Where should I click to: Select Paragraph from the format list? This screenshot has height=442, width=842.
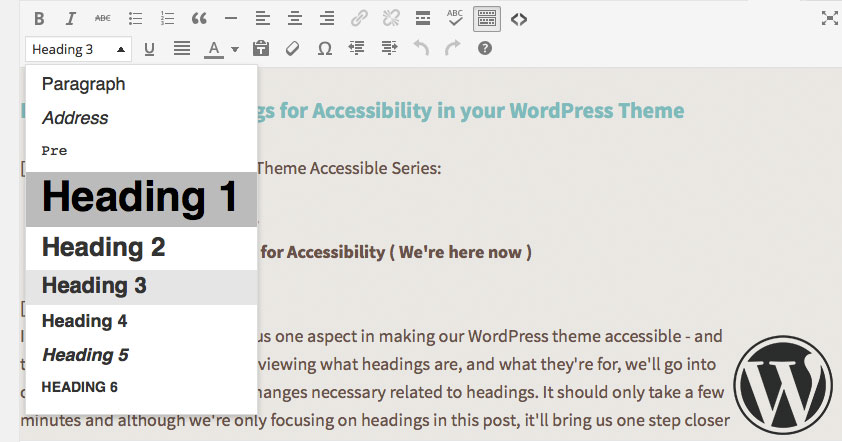tap(141, 84)
